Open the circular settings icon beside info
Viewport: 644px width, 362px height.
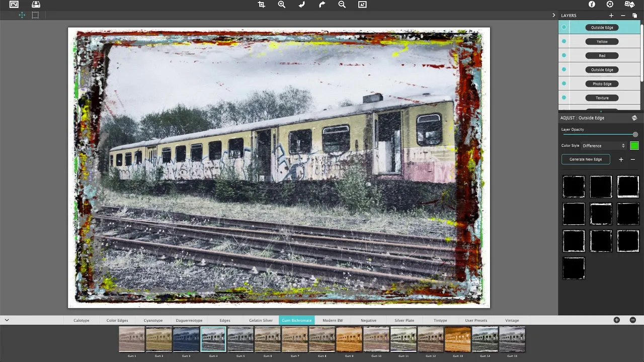pyautogui.click(x=610, y=4)
